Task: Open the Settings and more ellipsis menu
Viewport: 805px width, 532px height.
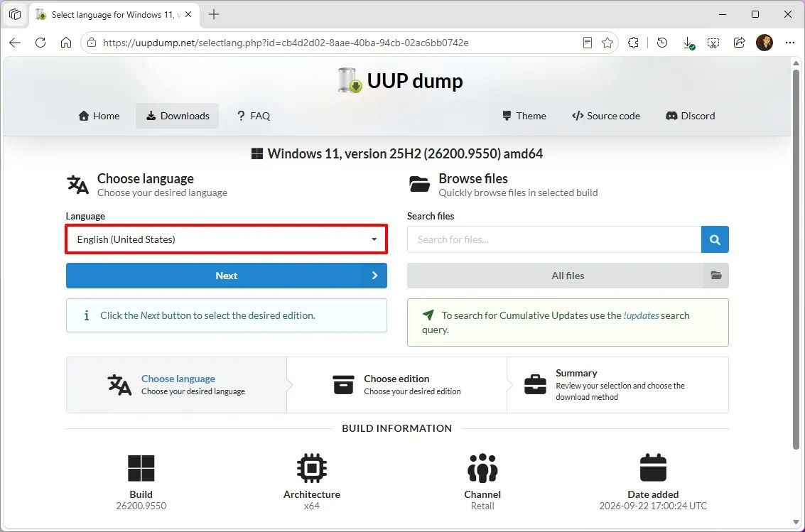Action: pos(790,43)
